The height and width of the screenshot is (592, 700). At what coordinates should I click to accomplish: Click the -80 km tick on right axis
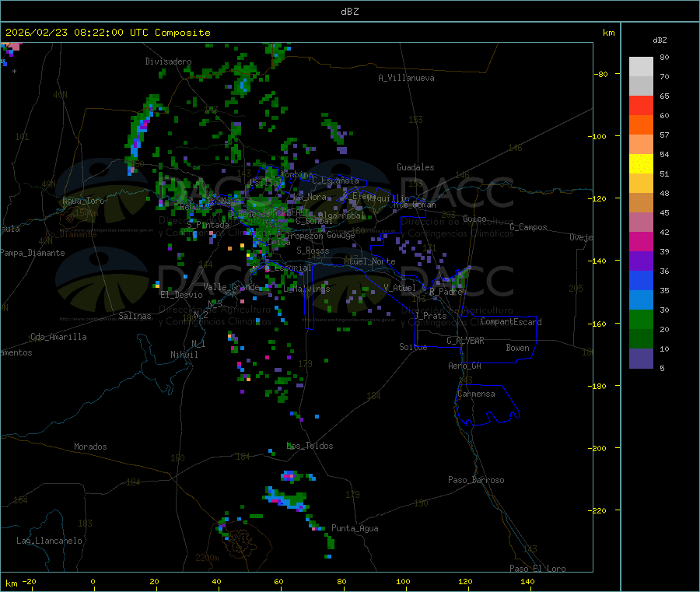[601, 74]
